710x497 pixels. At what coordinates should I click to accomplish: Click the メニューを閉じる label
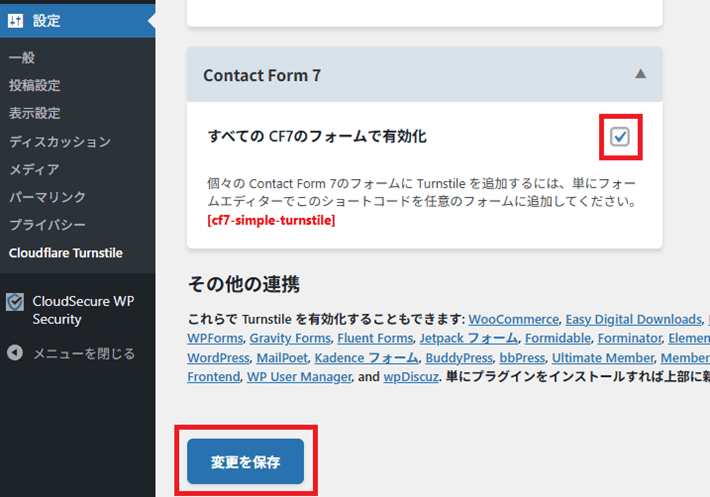84,353
